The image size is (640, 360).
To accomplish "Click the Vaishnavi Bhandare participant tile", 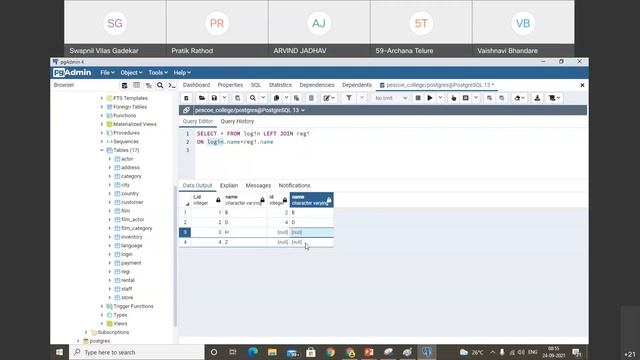I will pyautogui.click(x=523, y=29).
